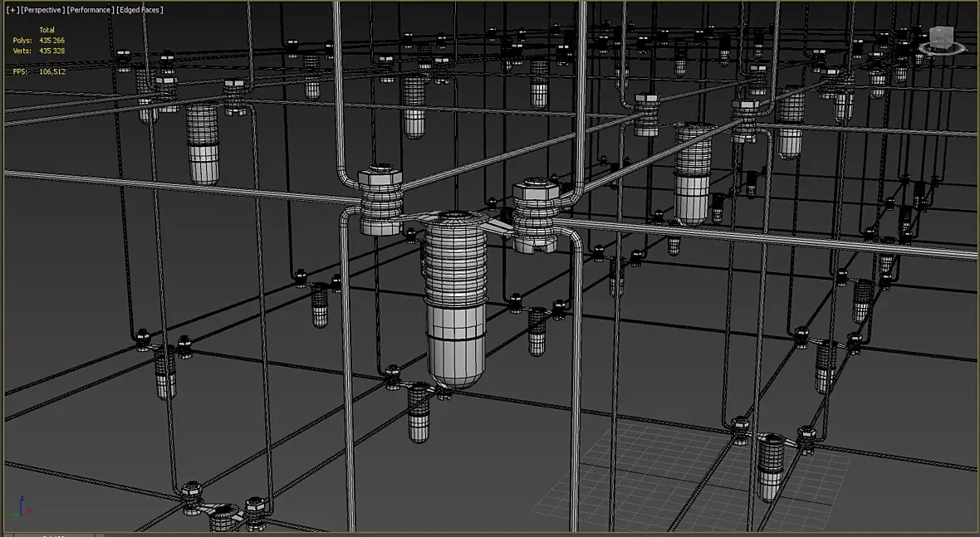
Task: Select hex nut right of central capsule
Action: (x=535, y=214)
